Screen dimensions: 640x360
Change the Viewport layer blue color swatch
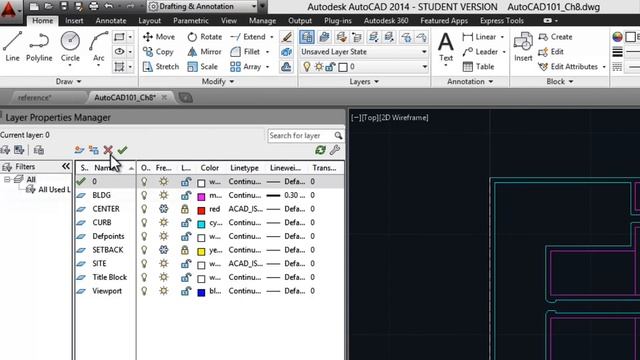click(x=201, y=292)
